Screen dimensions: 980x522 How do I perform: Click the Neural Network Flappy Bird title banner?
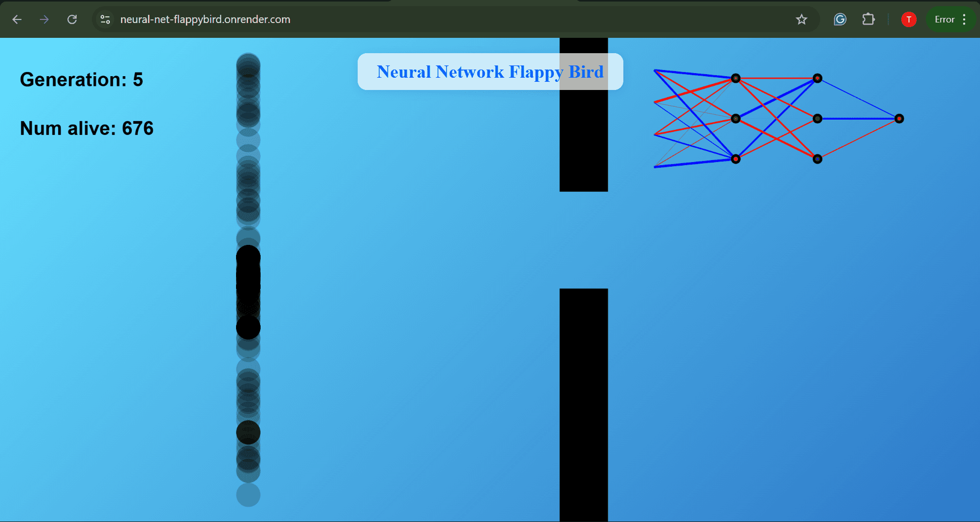(x=489, y=72)
